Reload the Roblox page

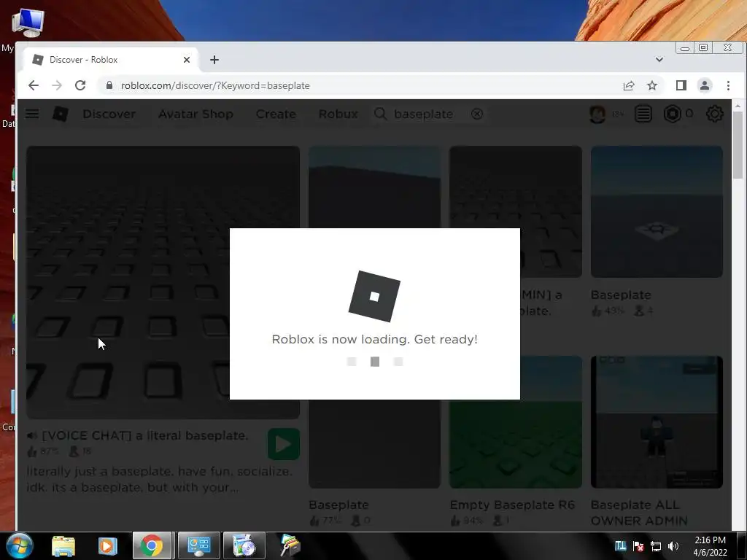[x=80, y=85]
